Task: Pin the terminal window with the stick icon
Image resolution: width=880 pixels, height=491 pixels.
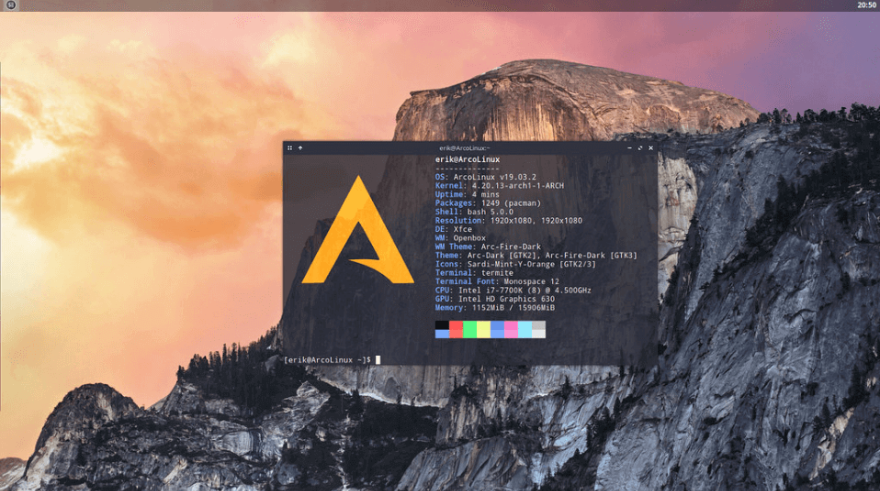Action: tap(300, 147)
